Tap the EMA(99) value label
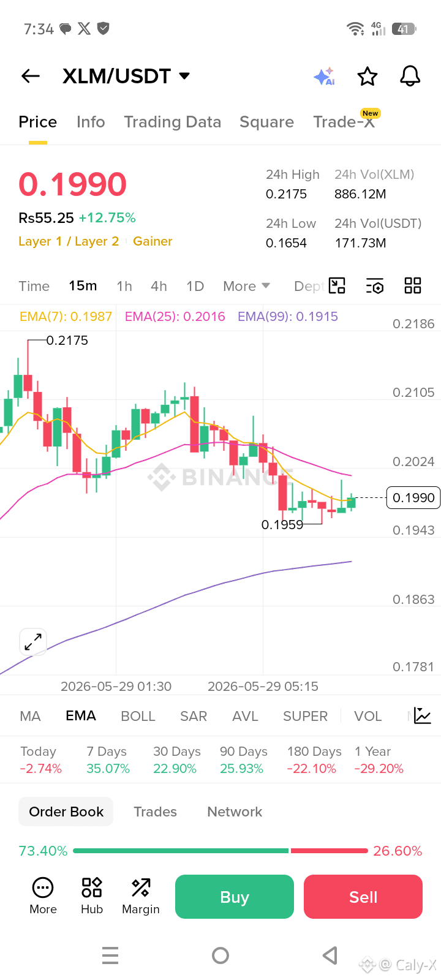This screenshot has height=980, width=441. click(x=288, y=317)
